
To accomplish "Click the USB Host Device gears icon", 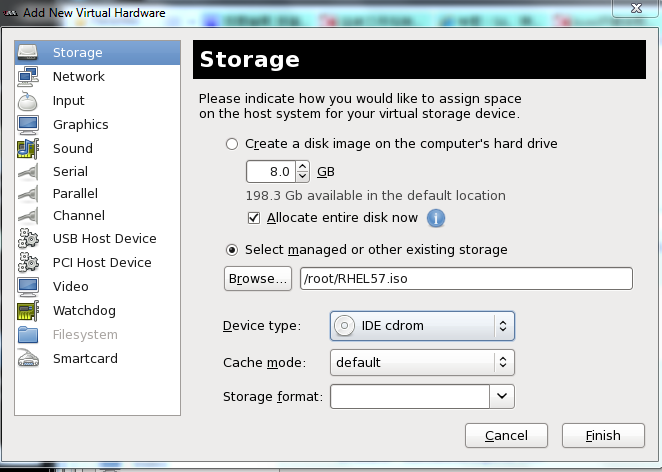I will [x=28, y=239].
